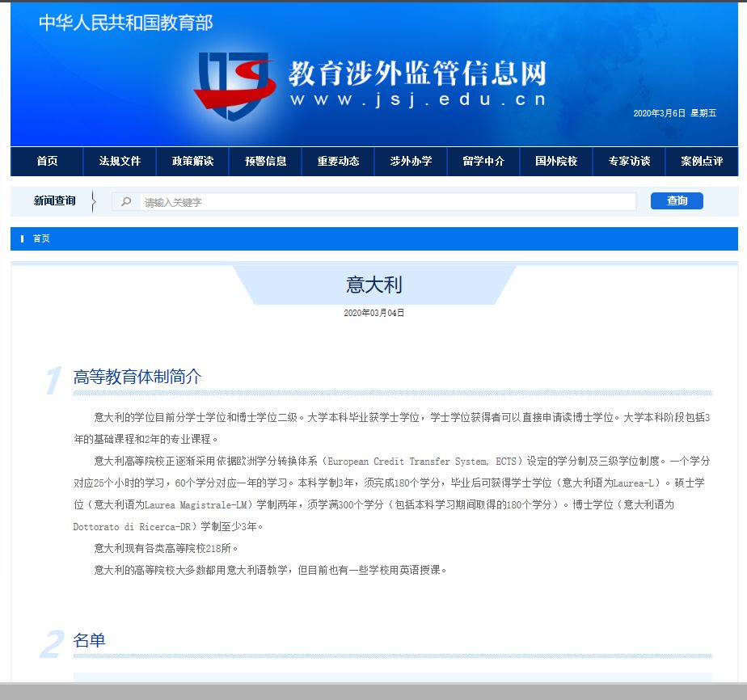Viewport: 747px width, 700px height.
Task: Click the 中华人民共和国教育部 header text
Action: tap(126, 23)
